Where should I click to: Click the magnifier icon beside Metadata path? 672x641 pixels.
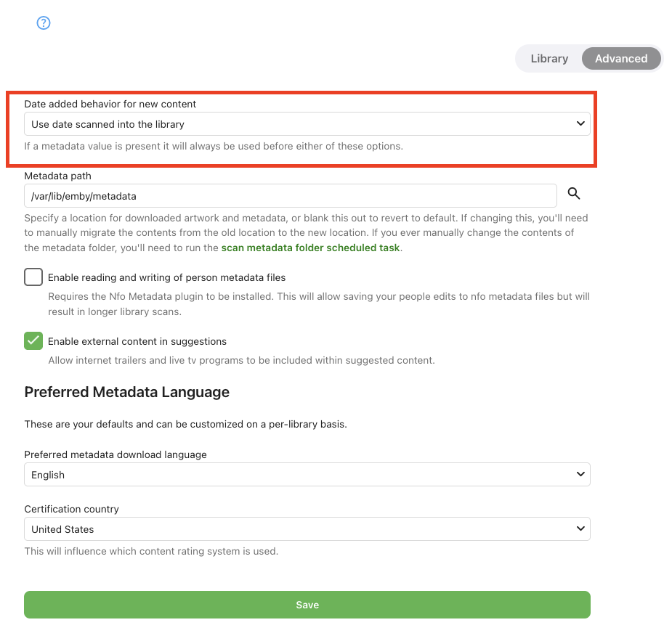click(x=574, y=193)
